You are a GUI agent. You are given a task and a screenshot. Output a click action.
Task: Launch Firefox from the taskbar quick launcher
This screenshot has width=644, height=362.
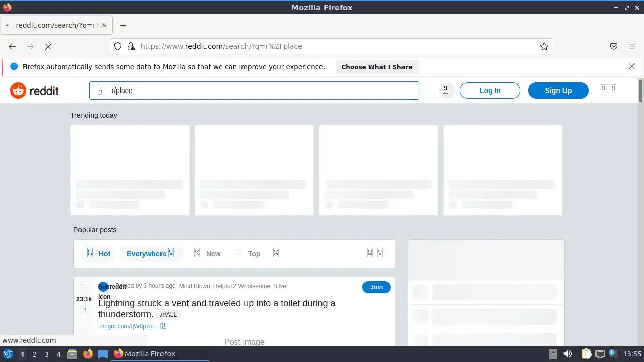click(88, 354)
